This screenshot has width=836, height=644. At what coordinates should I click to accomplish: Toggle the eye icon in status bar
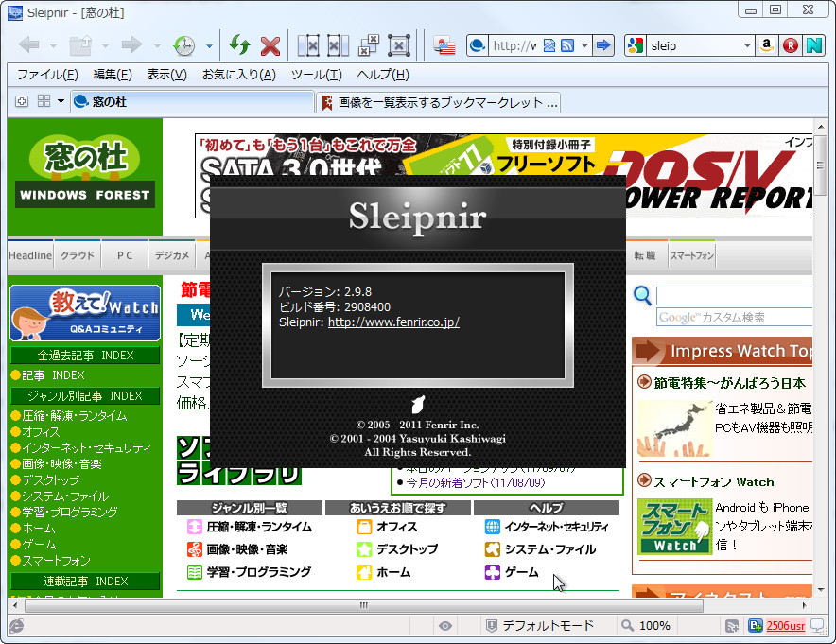tap(444, 625)
